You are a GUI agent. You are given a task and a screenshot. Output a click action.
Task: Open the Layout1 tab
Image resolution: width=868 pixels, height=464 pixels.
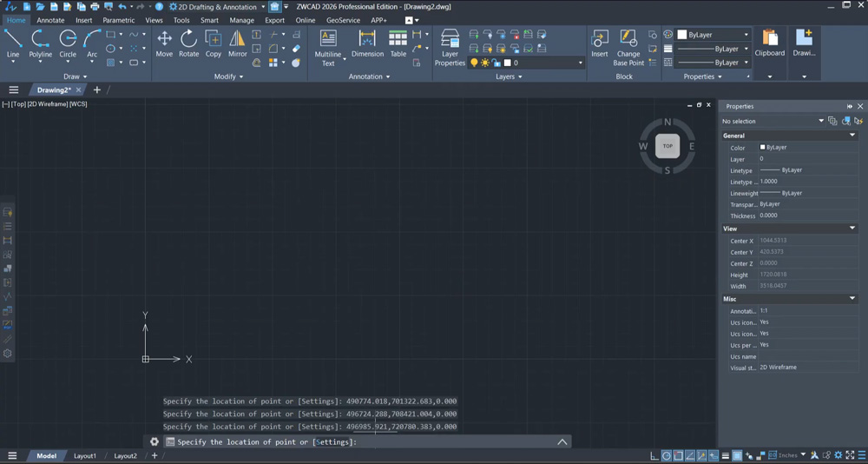(x=85, y=455)
